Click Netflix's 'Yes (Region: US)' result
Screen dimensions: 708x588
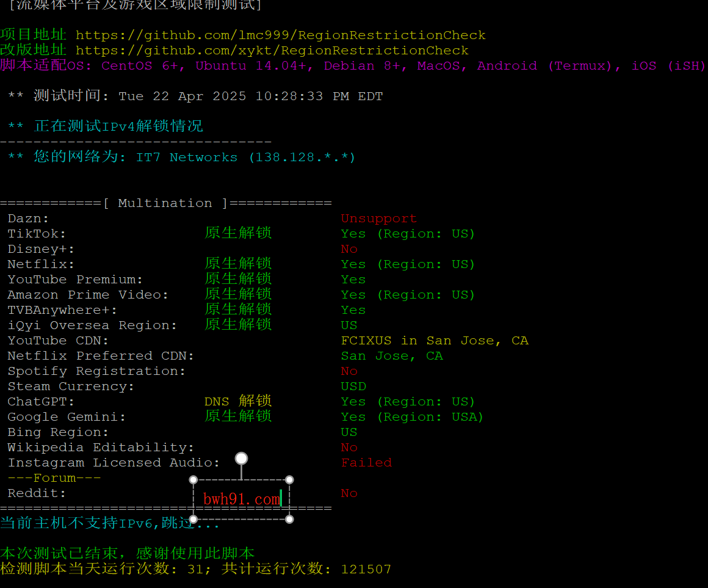click(408, 264)
